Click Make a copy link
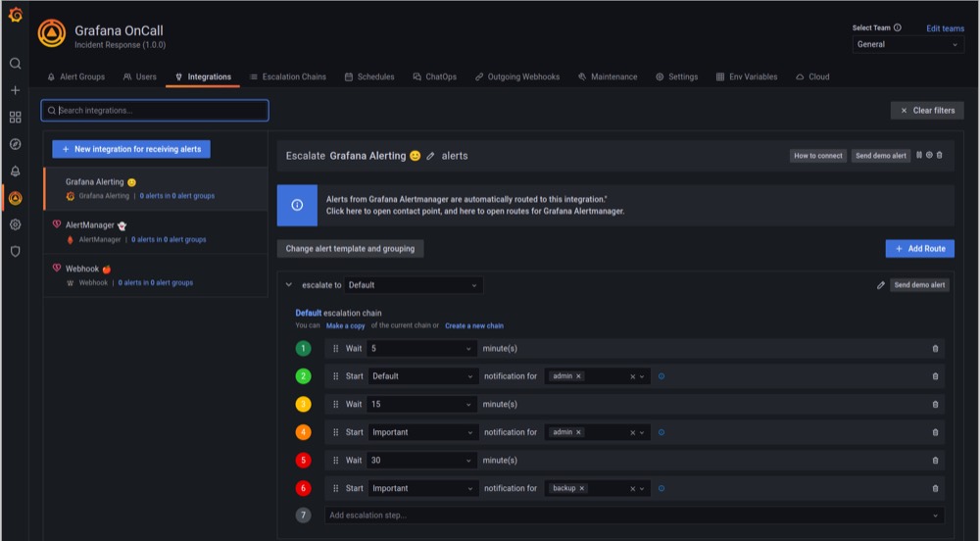This screenshot has width=980, height=541. 346,326
